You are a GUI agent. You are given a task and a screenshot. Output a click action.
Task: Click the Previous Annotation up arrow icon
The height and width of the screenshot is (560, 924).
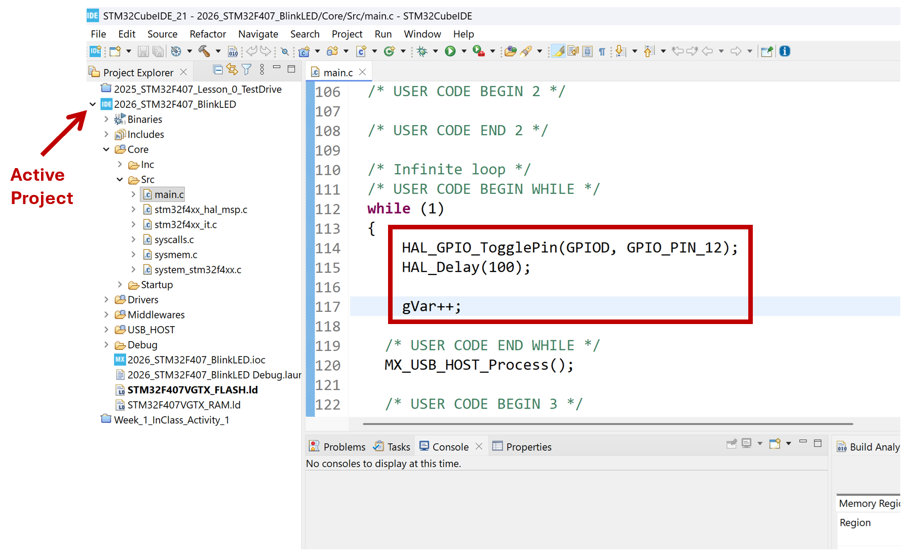(649, 51)
